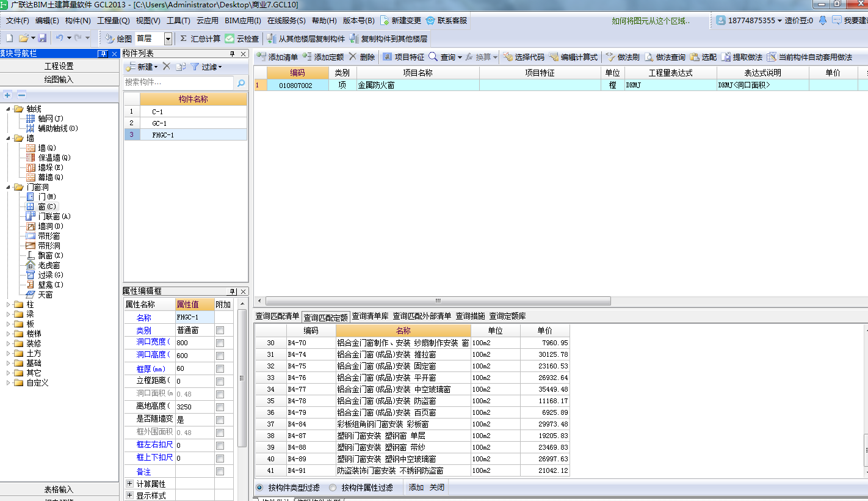
Task: Click the undo arrow icon
Action: [x=59, y=38]
